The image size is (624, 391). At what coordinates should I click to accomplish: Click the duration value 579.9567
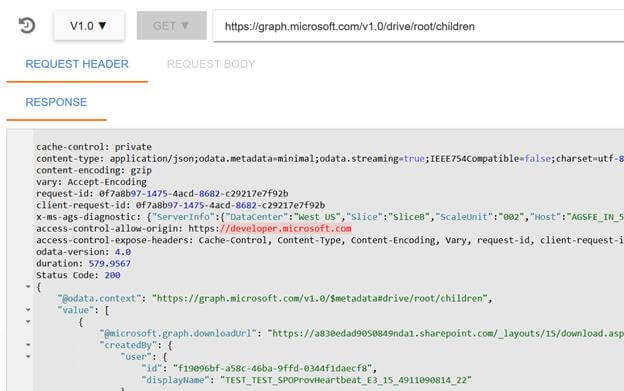pos(109,264)
